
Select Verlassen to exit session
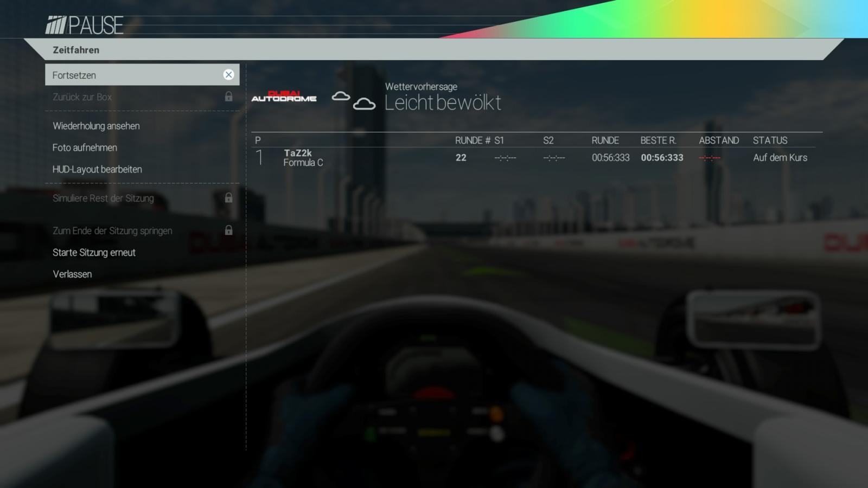[142, 274]
